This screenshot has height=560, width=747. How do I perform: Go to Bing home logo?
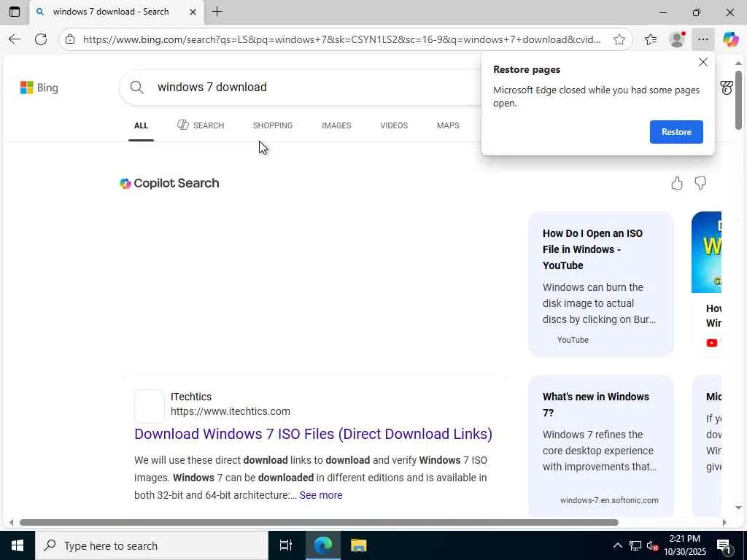coord(39,87)
